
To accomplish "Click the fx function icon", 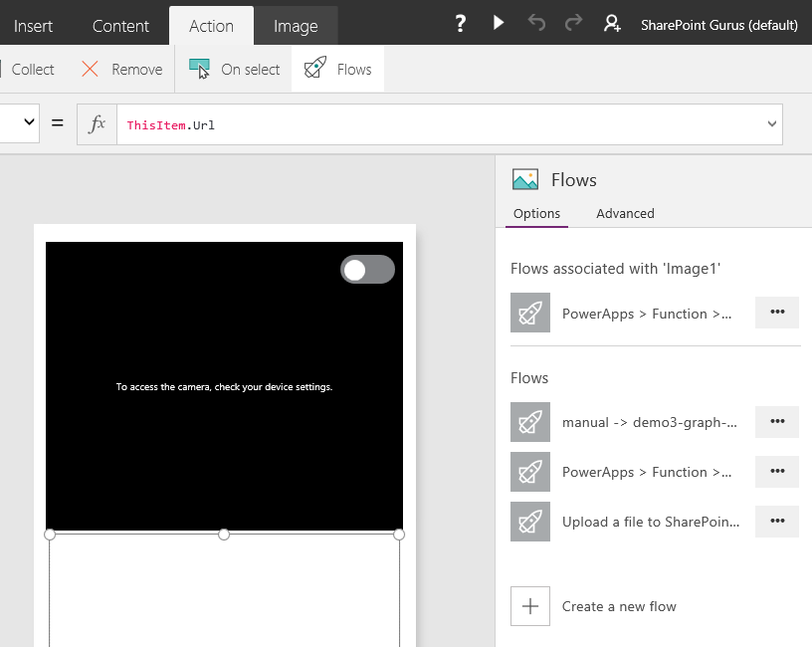I will pyautogui.click(x=98, y=124).
